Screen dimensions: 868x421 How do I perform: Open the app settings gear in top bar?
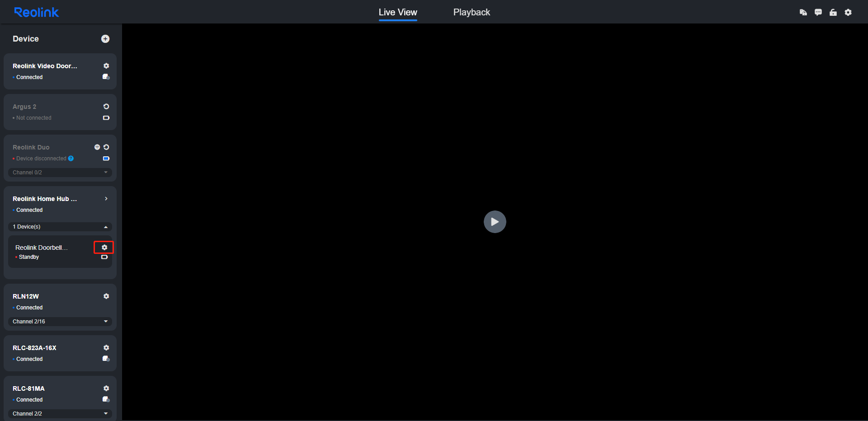pyautogui.click(x=848, y=13)
